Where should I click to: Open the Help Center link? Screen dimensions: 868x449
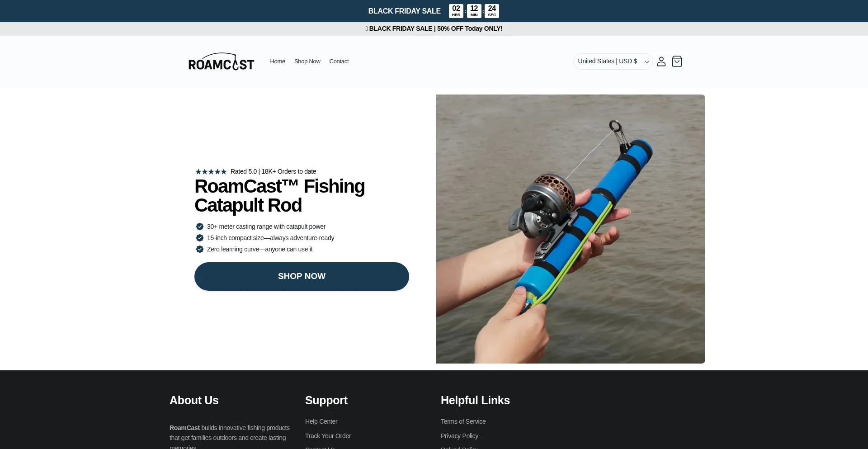tap(321, 421)
